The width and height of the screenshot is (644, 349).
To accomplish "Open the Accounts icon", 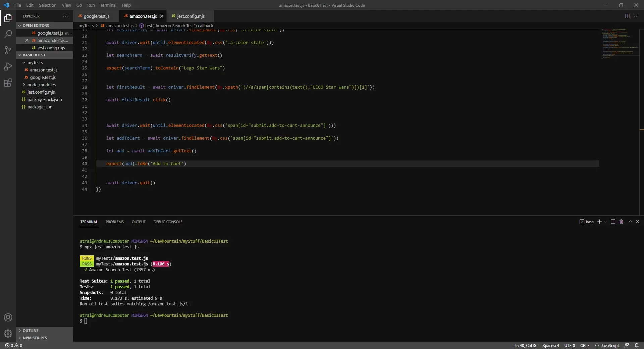I will point(8,317).
